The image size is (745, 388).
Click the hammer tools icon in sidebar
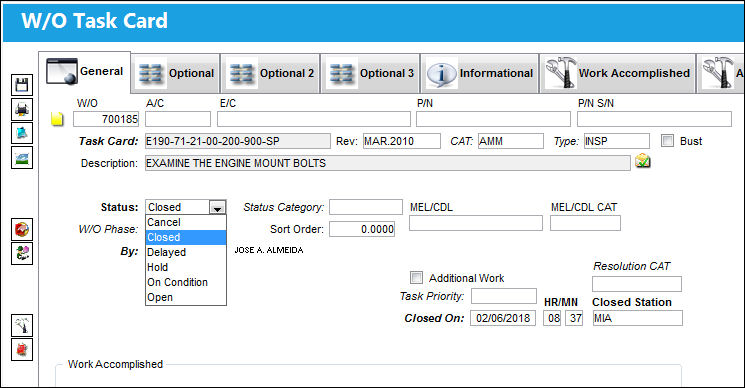tap(22, 325)
